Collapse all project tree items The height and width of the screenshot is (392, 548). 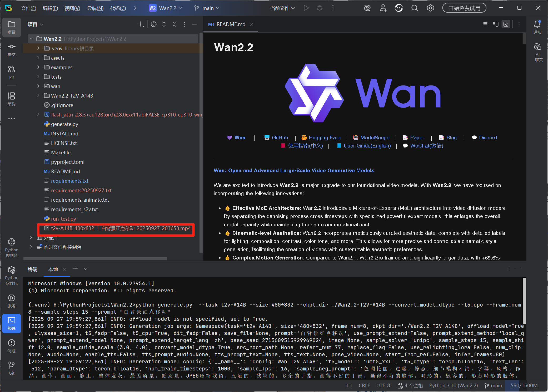pos(174,24)
